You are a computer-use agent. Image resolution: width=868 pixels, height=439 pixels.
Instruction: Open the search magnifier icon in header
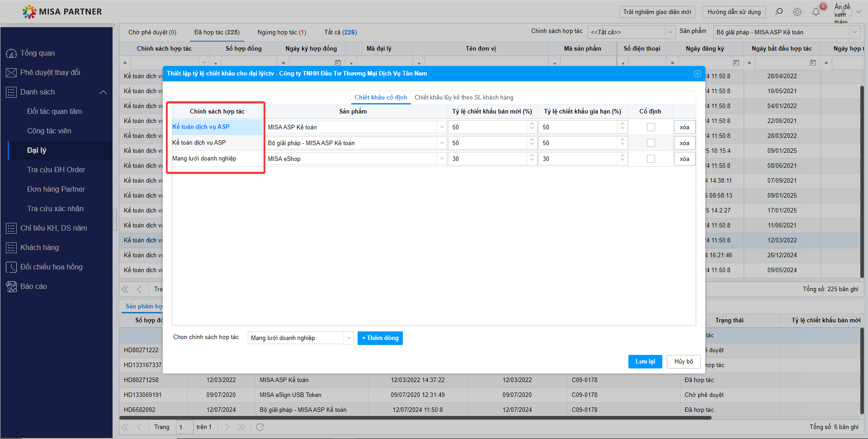pyautogui.click(x=779, y=12)
